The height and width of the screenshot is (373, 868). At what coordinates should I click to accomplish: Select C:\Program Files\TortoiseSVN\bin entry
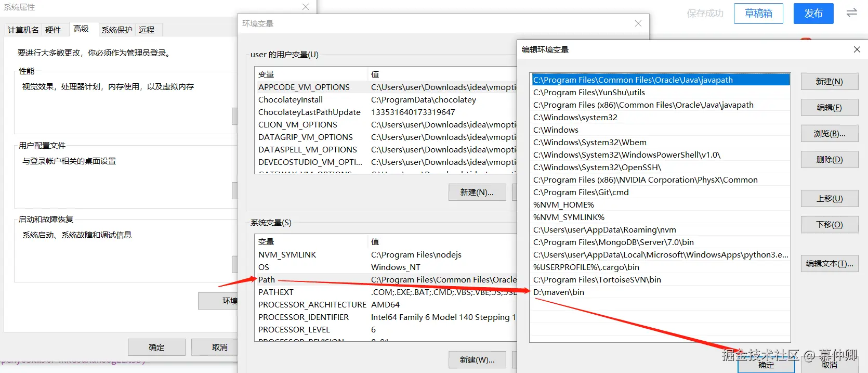[x=660, y=279]
